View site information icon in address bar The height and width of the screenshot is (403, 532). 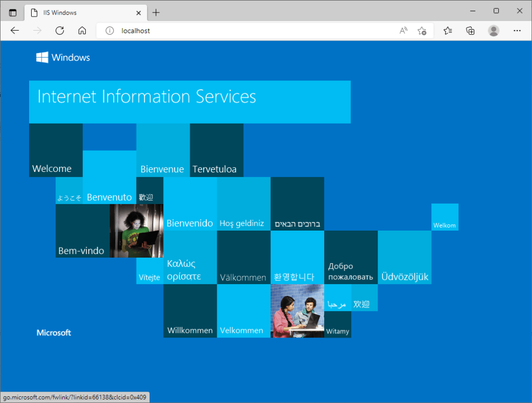click(110, 31)
